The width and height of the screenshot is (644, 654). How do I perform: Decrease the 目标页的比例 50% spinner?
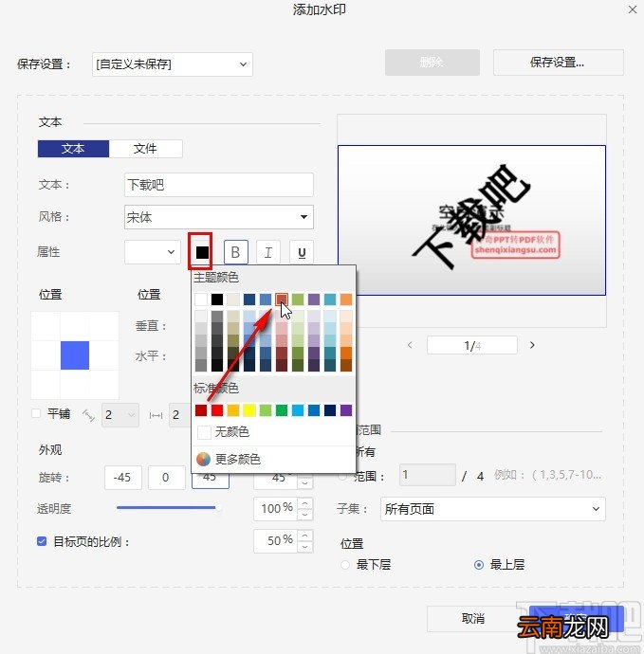tap(305, 546)
